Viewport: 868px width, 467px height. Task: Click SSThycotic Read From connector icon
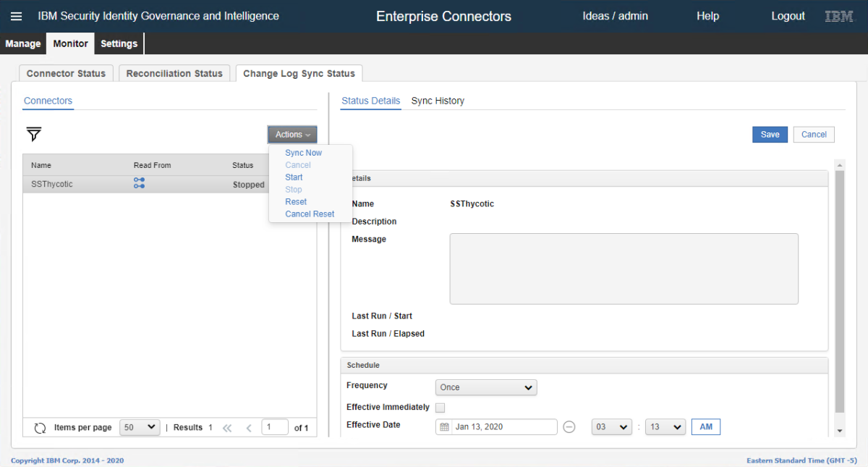(140, 184)
